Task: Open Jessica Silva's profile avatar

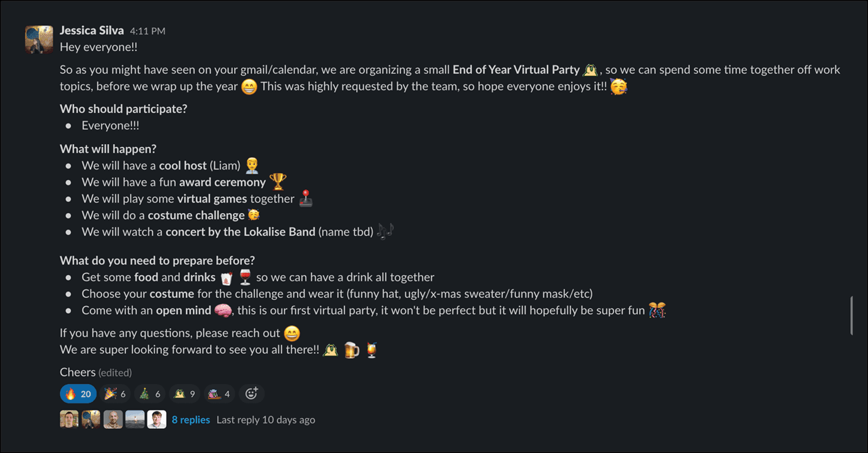Action: [x=39, y=40]
